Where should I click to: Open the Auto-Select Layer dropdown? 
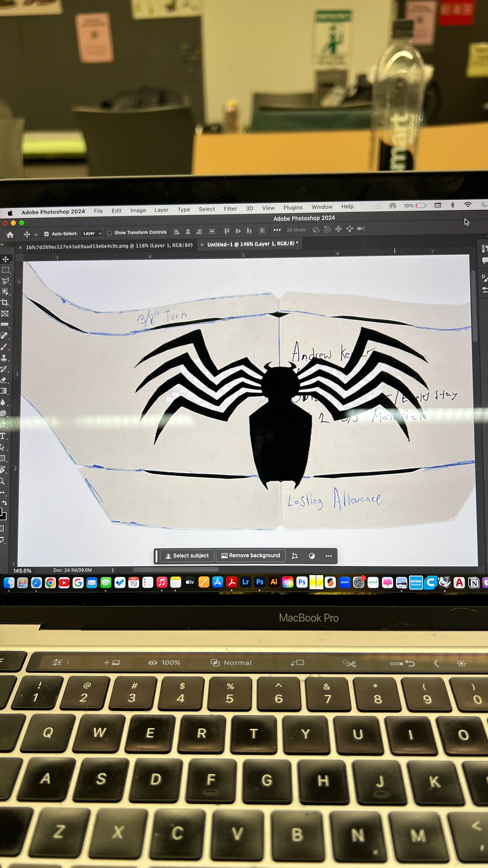click(x=92, y=233)
